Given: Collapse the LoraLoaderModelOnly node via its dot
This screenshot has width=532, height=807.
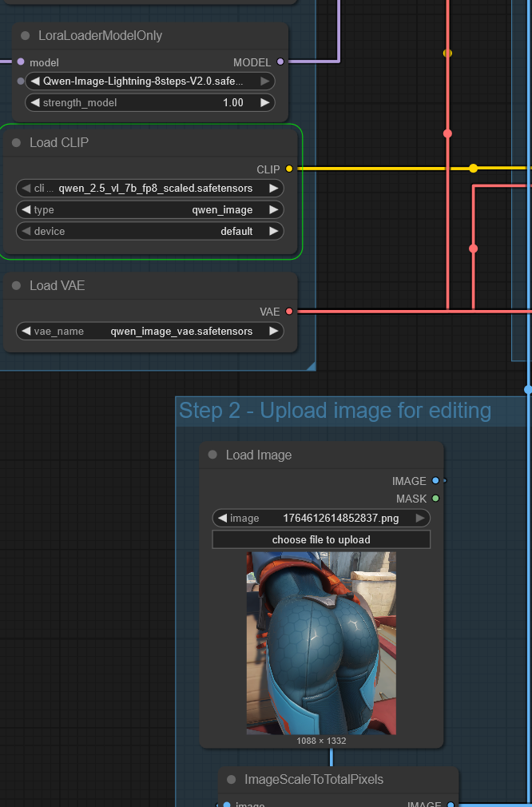Looking at the screenshot, I should (25, 35).
